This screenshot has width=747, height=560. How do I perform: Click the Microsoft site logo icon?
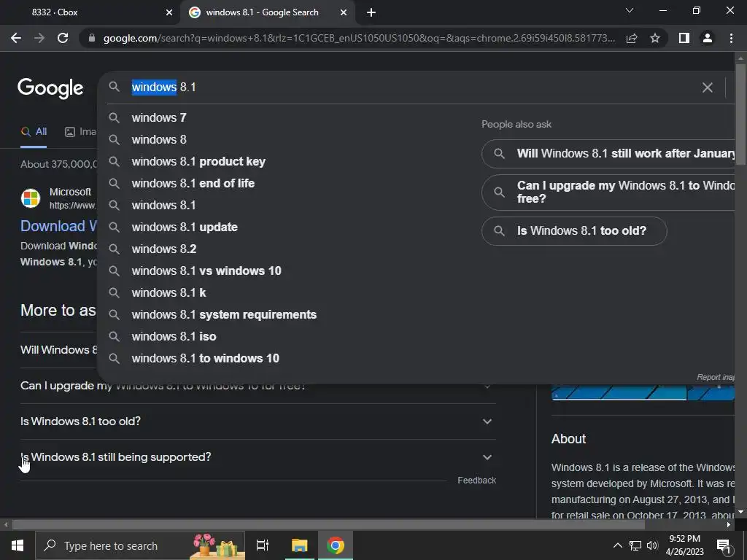[31, 198]
